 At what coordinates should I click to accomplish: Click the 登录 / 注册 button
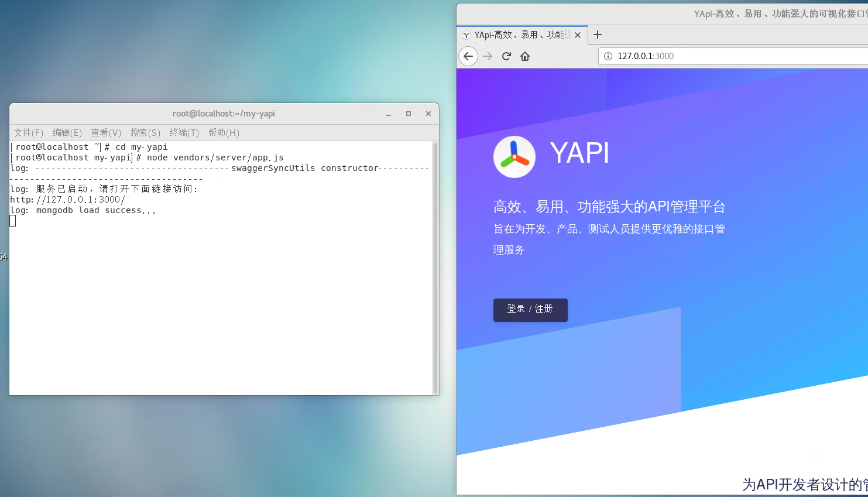530,310
